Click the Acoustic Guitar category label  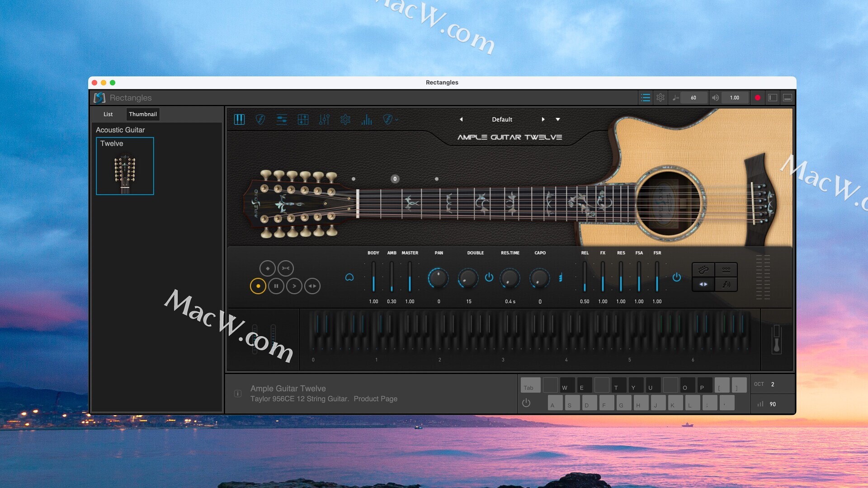coord(120,130)
